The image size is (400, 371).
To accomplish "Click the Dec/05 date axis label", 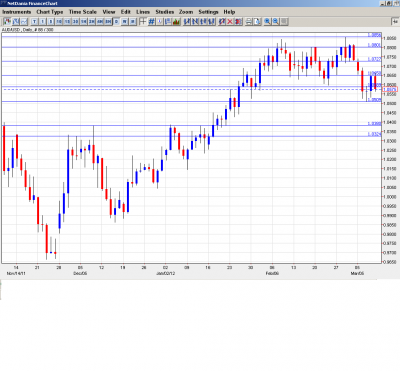I will click(80, 273).
